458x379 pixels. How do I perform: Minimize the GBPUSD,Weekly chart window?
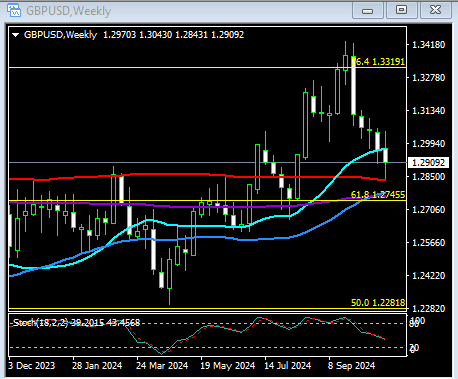pyautogui.click(x=368, y=11)
